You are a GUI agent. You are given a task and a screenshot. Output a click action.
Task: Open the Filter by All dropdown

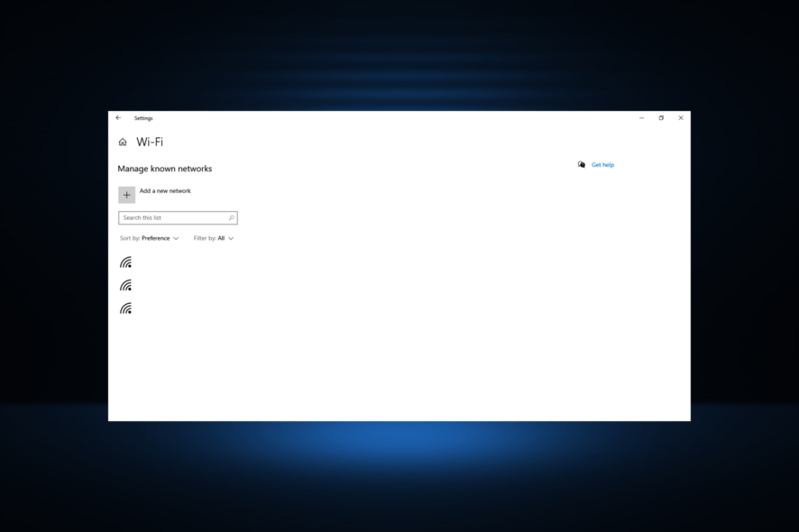point(214,238)
